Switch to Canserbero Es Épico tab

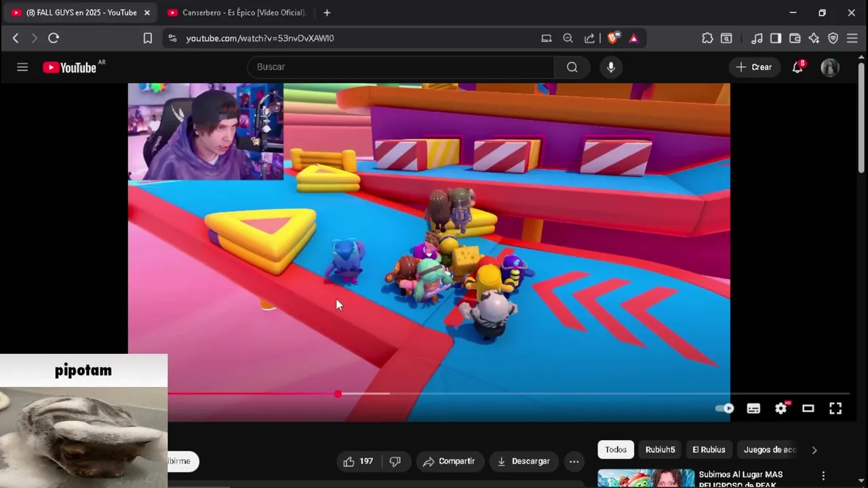(238, 12)
